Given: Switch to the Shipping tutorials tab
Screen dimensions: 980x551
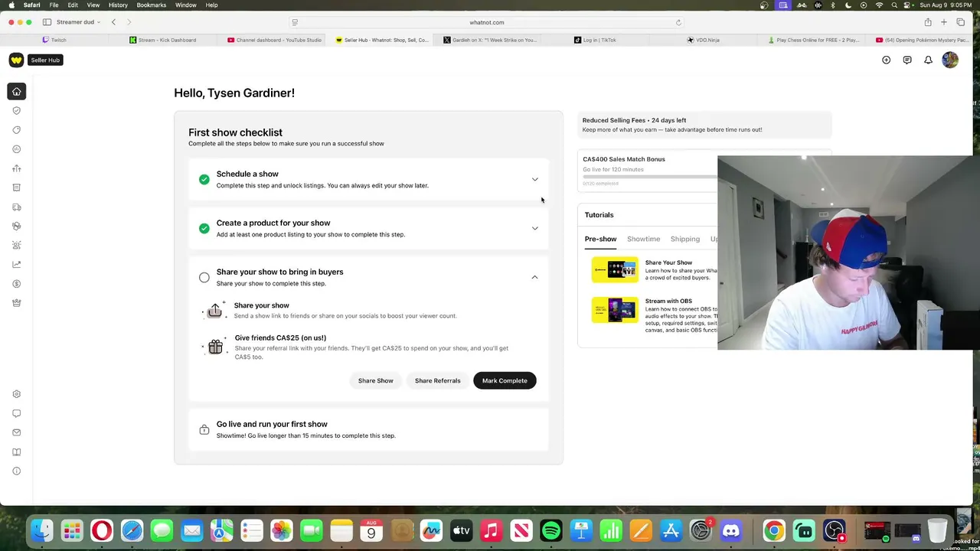Looking at the screenshot, I should coord(685,239).
